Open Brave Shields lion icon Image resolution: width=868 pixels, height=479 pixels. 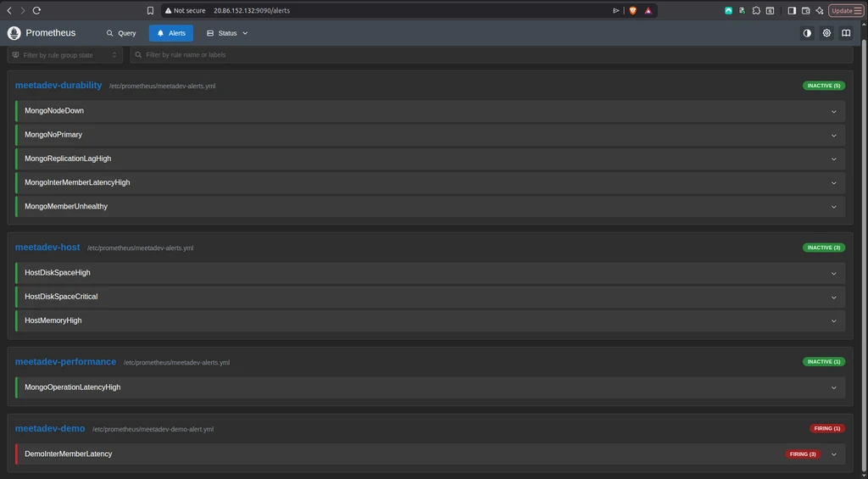pos(632,10)
